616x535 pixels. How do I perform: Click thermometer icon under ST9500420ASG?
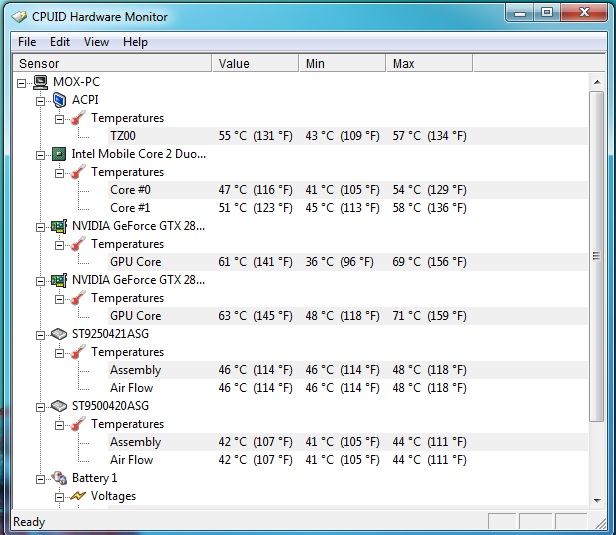pos(78,424)
